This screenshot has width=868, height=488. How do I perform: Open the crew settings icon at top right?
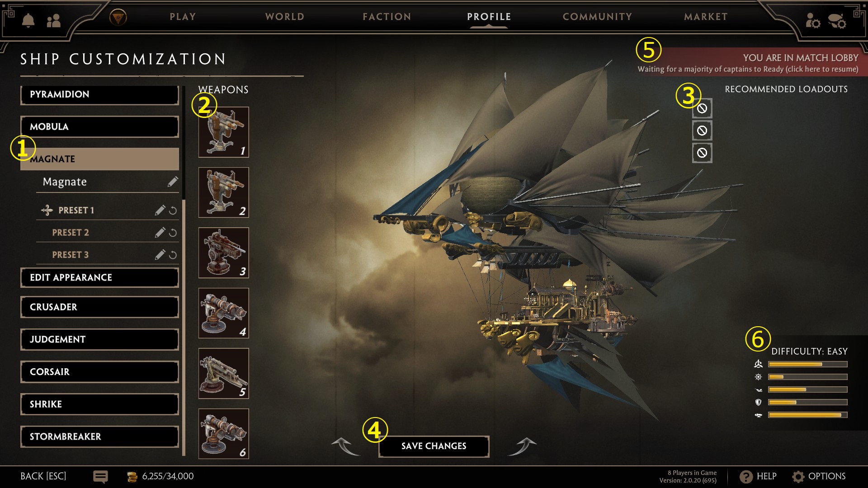tap(812, 20)
